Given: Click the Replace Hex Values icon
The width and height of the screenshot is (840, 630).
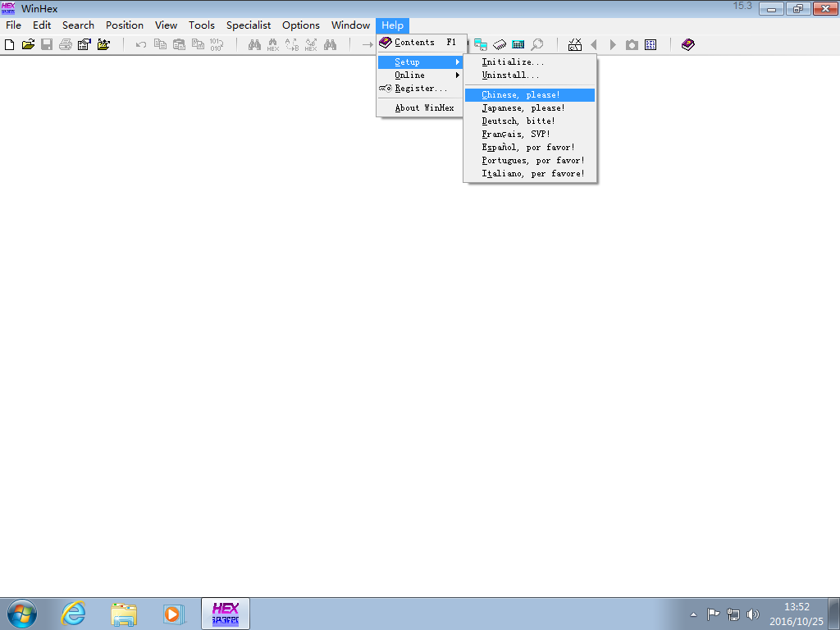Looking at the screenshot, I should tap(311, 44).
